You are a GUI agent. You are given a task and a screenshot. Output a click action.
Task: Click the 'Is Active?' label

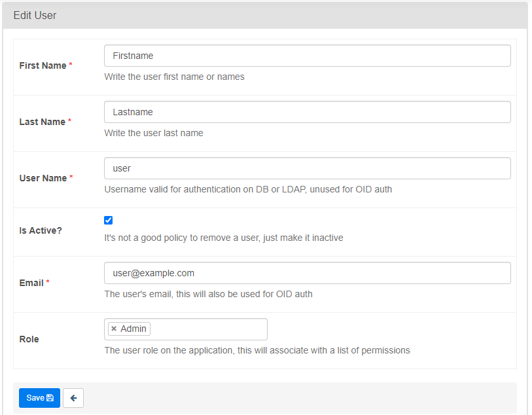point(41,230)
